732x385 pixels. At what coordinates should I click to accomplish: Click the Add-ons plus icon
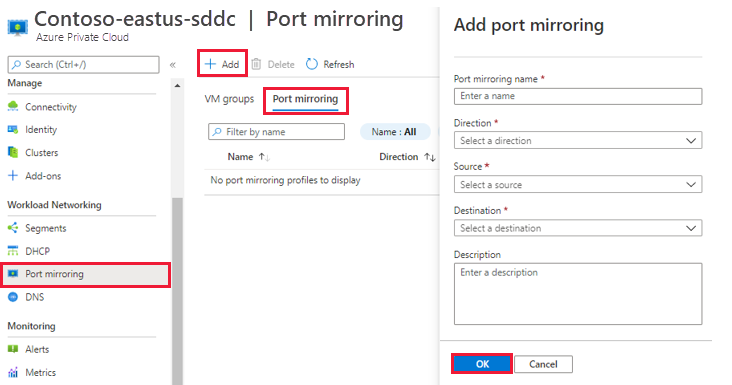13,175
